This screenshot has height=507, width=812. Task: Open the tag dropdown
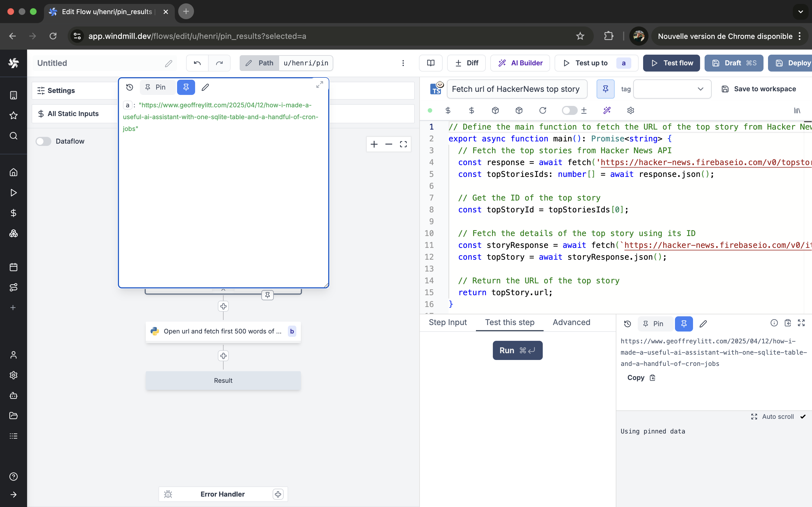[672, 89]
